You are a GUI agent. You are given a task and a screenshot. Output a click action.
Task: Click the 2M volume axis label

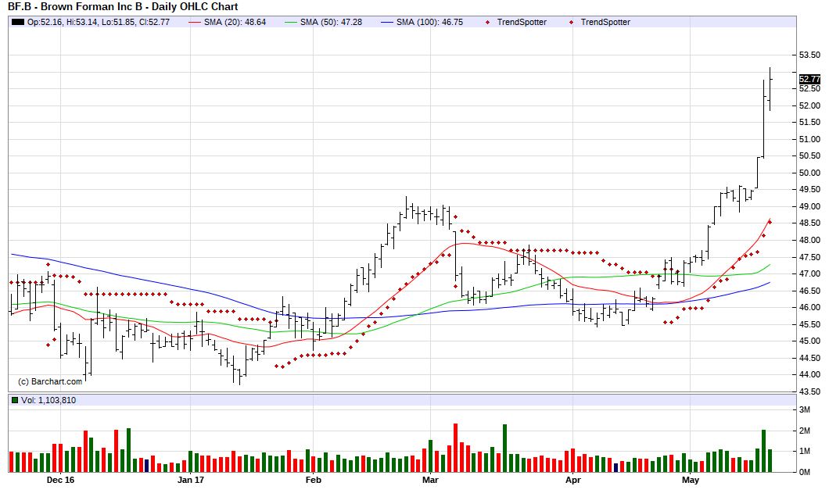coord(805,431)
